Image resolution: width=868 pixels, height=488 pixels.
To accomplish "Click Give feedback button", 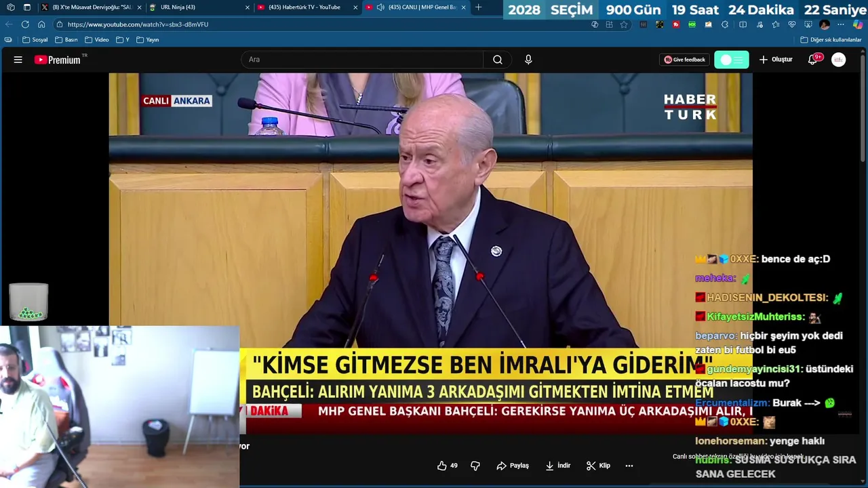I will point(684,60).
